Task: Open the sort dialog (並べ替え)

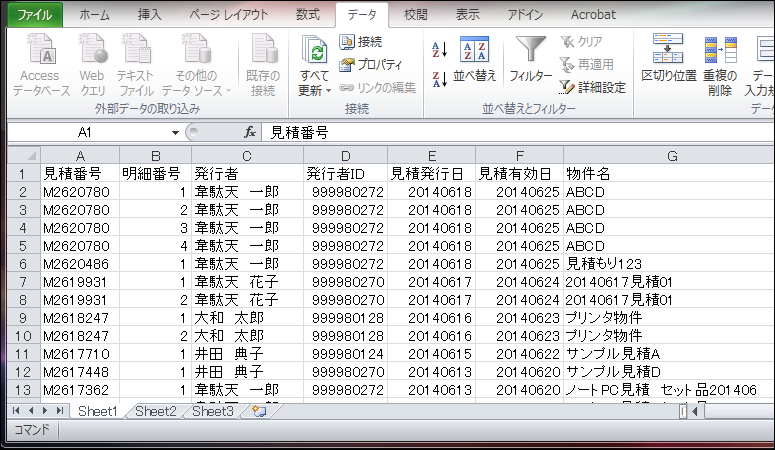Action: (x=474, y=60)
